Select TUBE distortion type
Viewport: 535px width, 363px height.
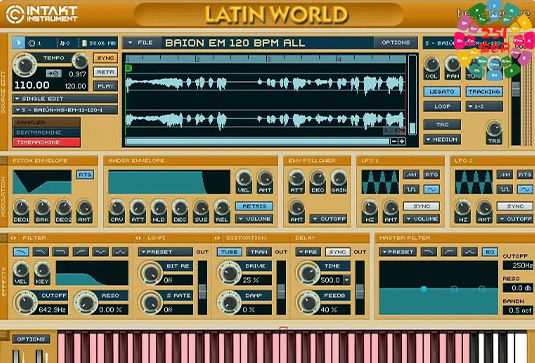[x=229, y=252]
